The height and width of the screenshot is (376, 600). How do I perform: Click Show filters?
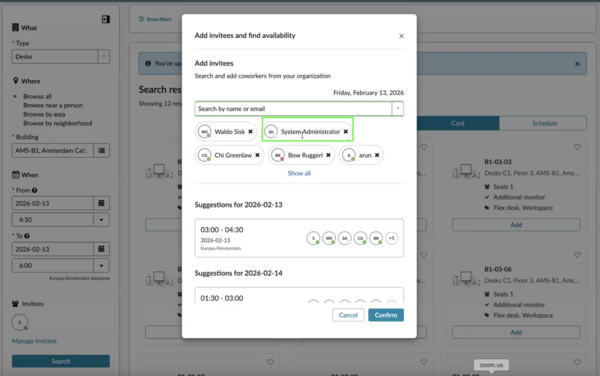(155, 19)
